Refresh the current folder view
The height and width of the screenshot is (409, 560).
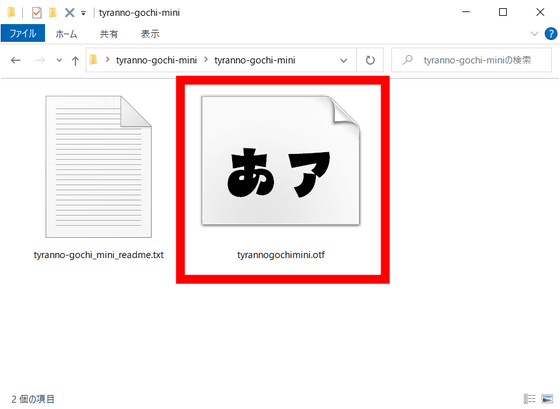pyautogui.click(x=370, y=60)
